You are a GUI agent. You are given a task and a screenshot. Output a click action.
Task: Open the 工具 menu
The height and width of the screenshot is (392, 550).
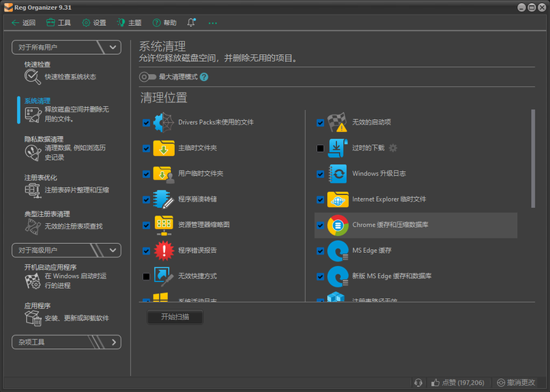coord(59,23)
